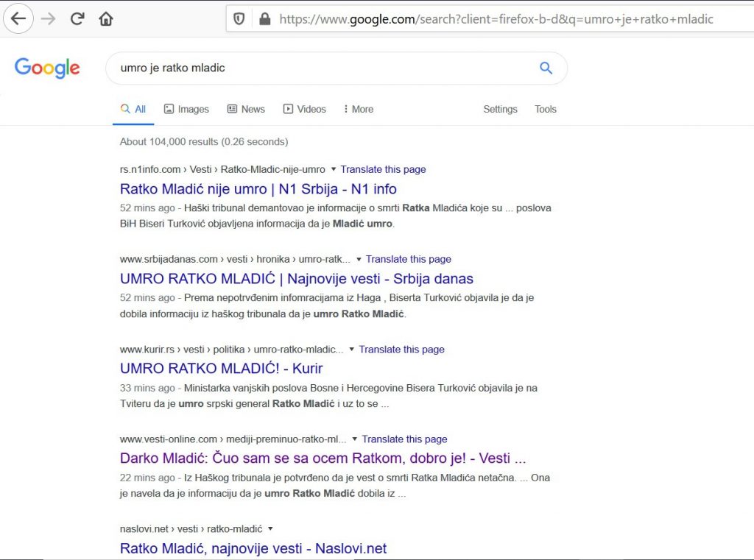Image resolution: width=754 pixels, height=560 pixels.
Task: Expand options arrow for srbijadanas.com result
Action: [x=359, y=260]
